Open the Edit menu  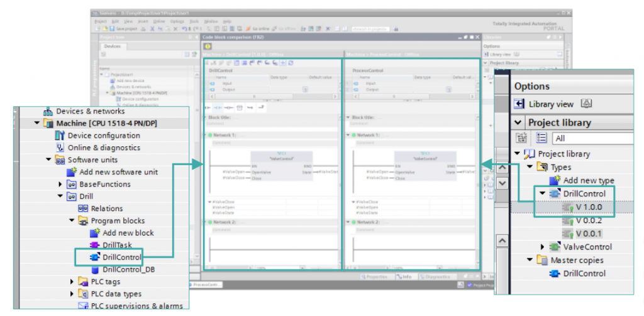click(x=116, y=21)
